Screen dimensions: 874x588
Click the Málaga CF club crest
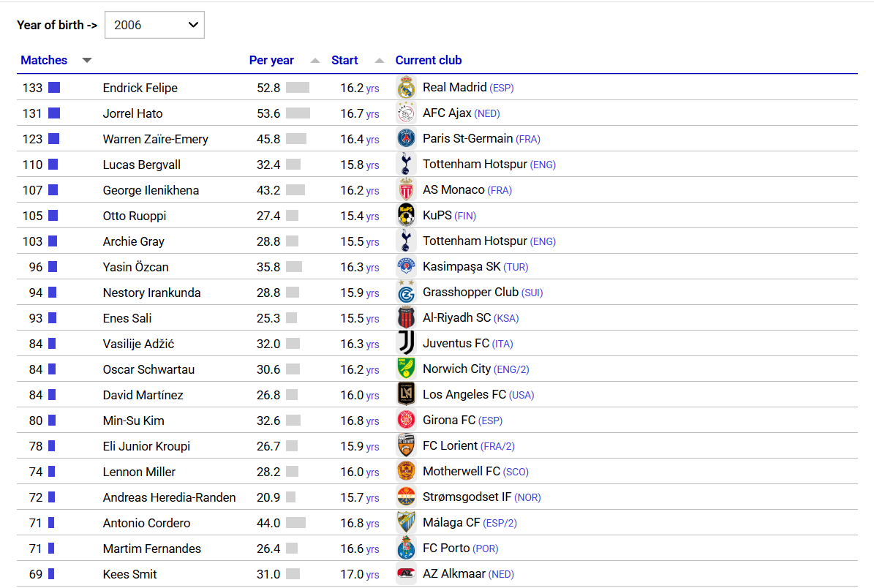[x=407, y=523]
